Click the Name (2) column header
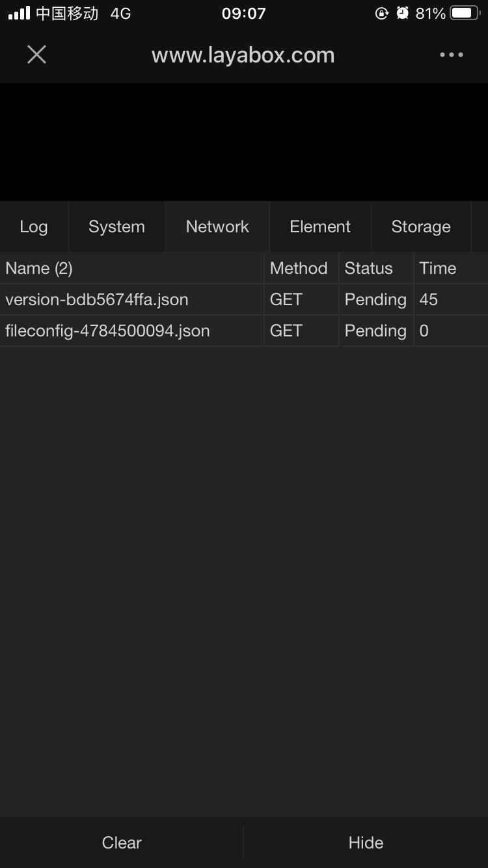Viewport: 488px width, 868px height. click(39, 268)
